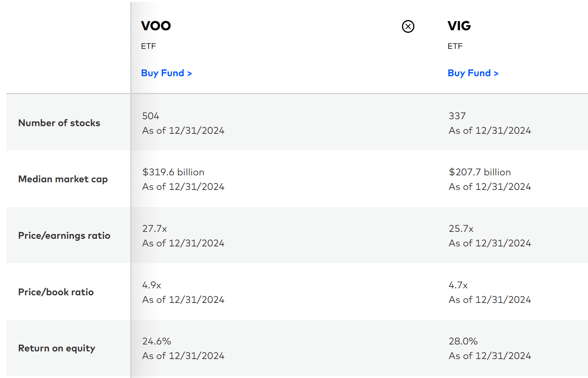Click VIG's $207.7 billion market cap value

(480, 172)
